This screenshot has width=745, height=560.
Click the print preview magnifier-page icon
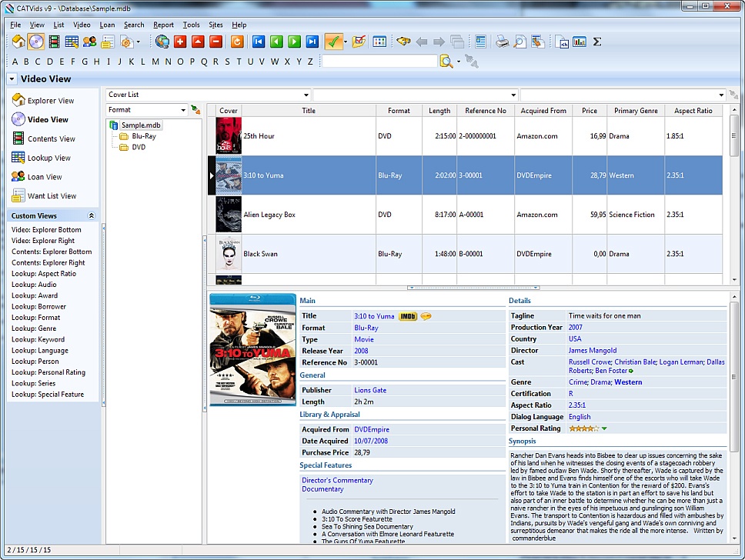click(520, 42)
